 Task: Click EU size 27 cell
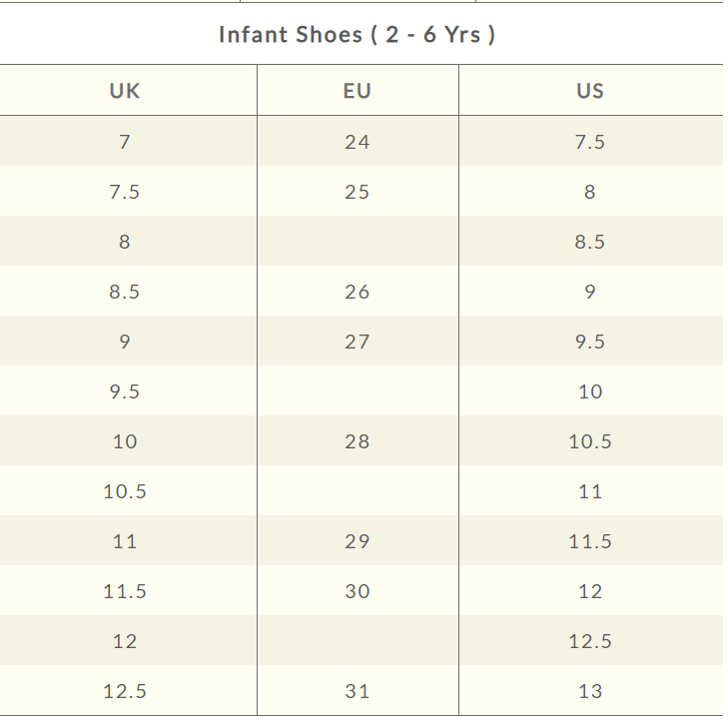point(357,342)
